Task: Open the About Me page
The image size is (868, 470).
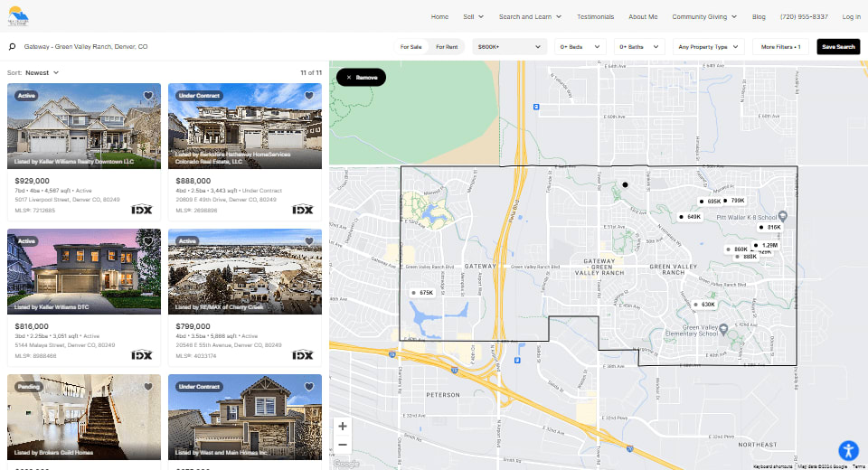Action: pos(643,16)
